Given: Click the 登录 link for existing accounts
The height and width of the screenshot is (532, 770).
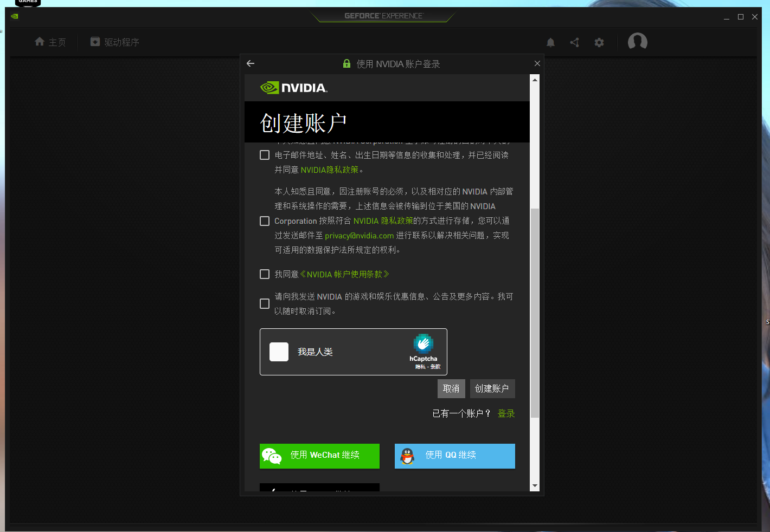Looking at the screenshot, I should tap(506, 413).
